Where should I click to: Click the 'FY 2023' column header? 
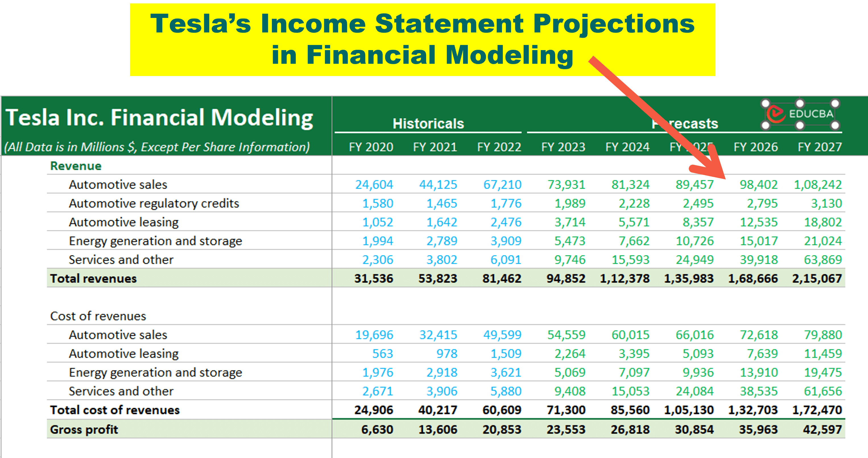(x=563, y=147)
